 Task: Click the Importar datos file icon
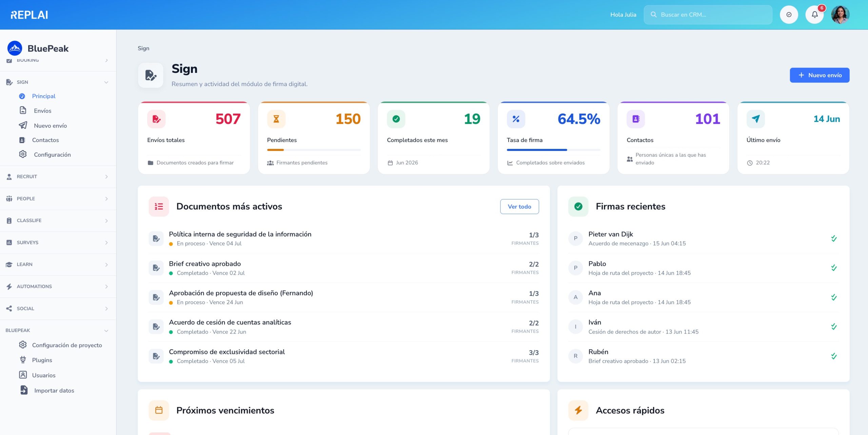pyautogui.click(x=24, y=390)
